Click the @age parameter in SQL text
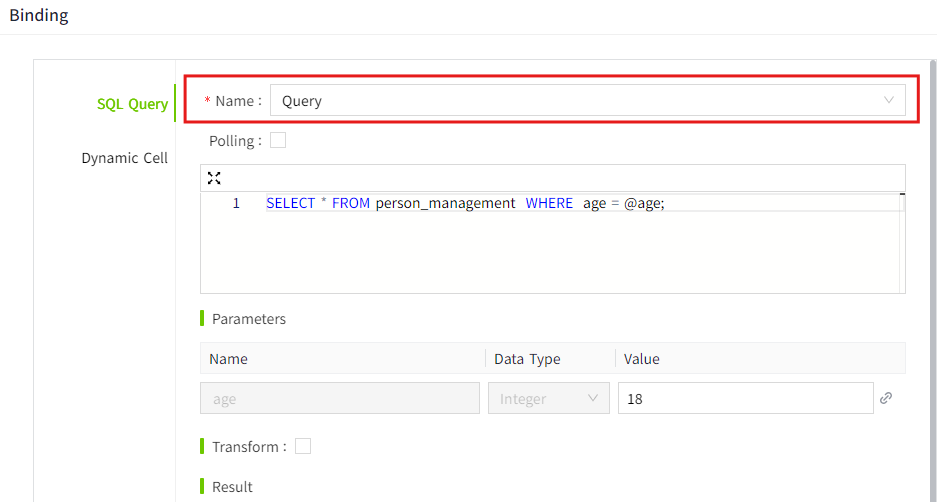This screenshot has width=937, height=502. pos(643,203)
